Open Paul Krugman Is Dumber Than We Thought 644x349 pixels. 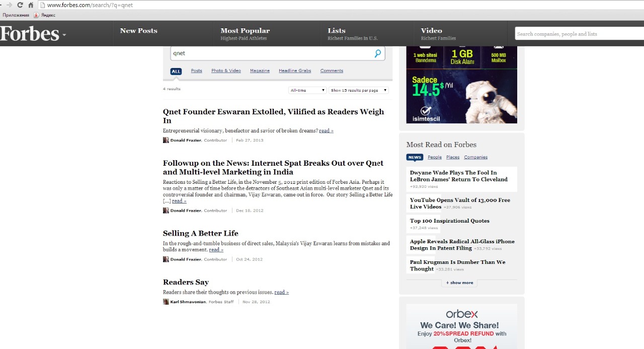[458, 265]
